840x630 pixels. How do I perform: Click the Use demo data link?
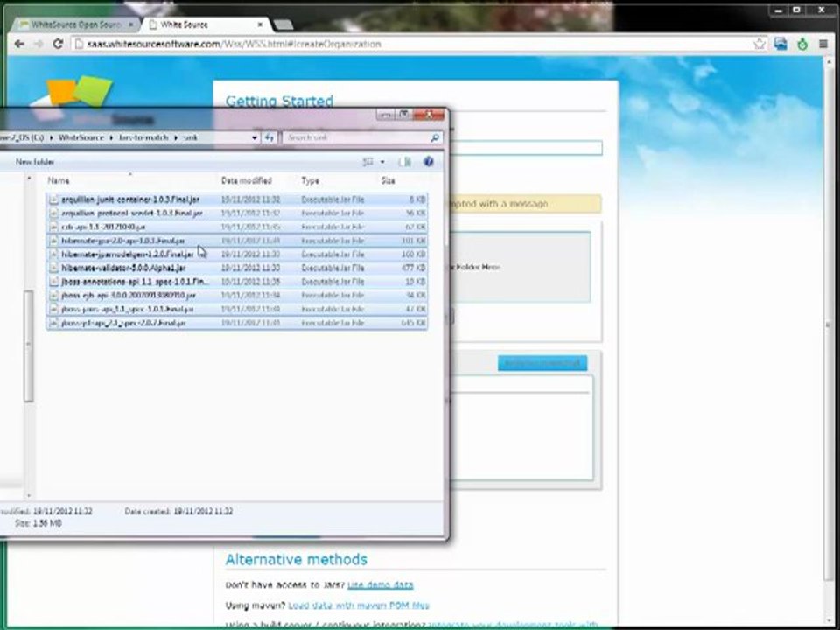(381, 585)
